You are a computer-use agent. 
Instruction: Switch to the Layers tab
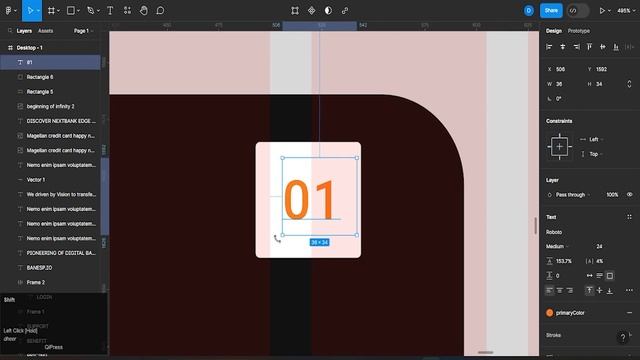click(24, 31)
